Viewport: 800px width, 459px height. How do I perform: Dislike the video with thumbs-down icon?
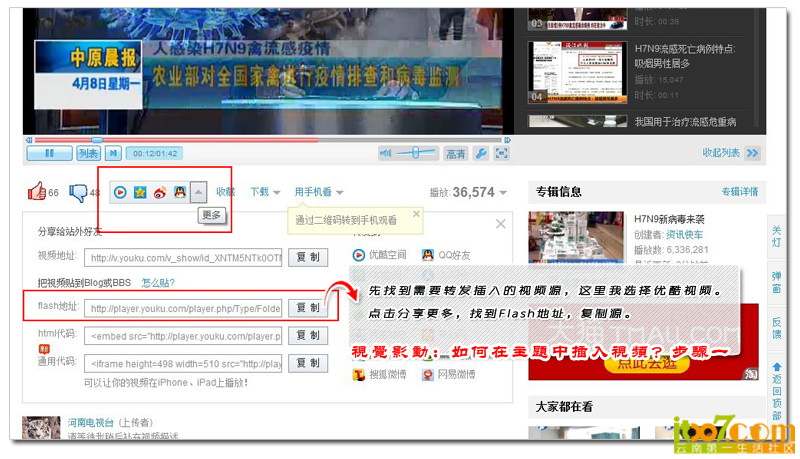(78, 192)
